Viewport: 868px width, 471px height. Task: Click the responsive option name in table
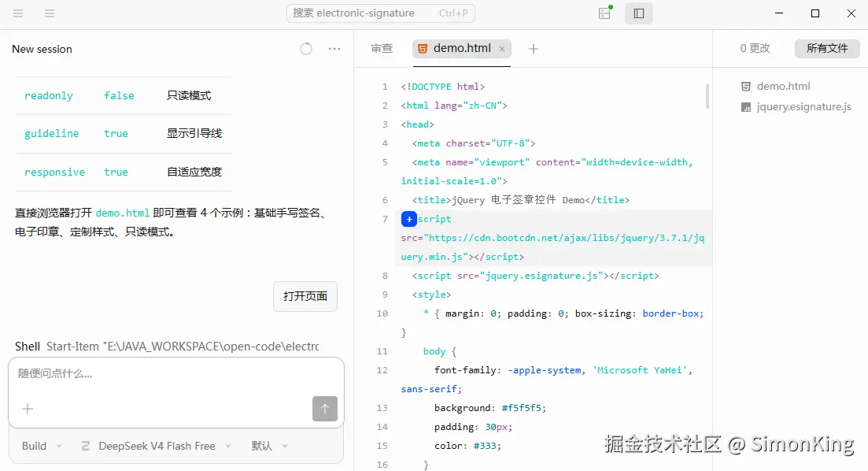54,172
